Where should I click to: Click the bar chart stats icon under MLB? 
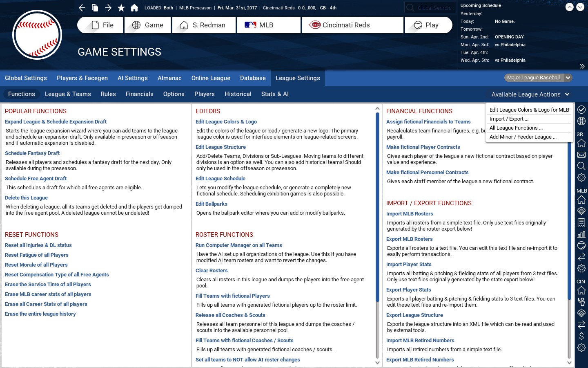(x=581, y=234)
